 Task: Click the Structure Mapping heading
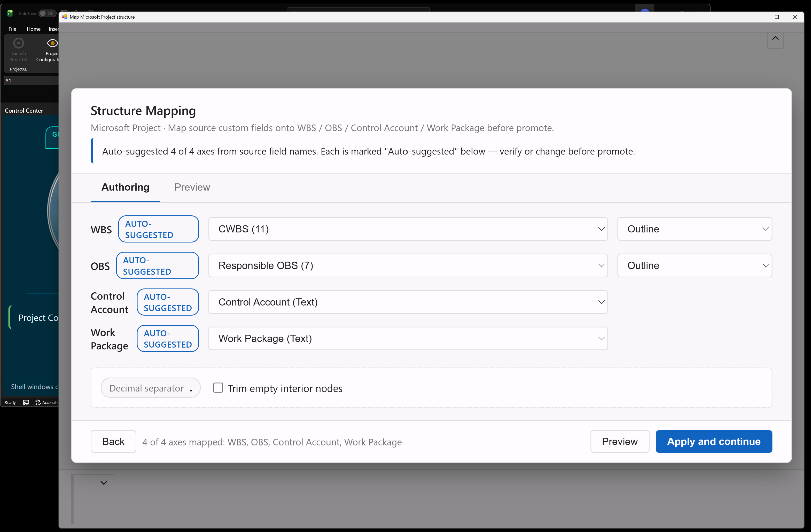pos(143,111)
